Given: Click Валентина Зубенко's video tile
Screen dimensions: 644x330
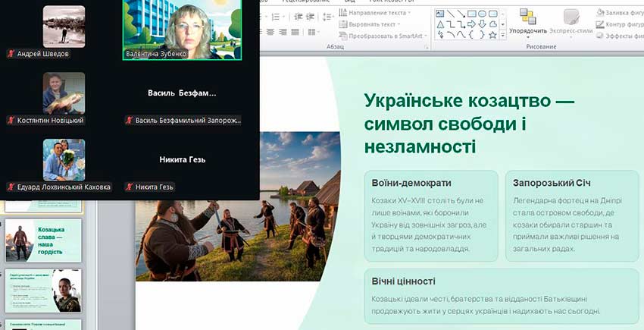Looking at the screenshot, I should [182, 29].
